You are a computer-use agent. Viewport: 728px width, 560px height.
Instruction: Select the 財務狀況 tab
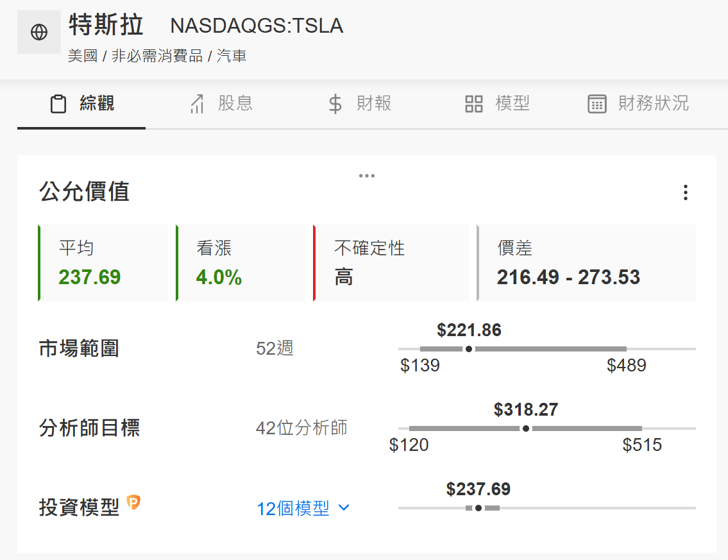point(638,103)
